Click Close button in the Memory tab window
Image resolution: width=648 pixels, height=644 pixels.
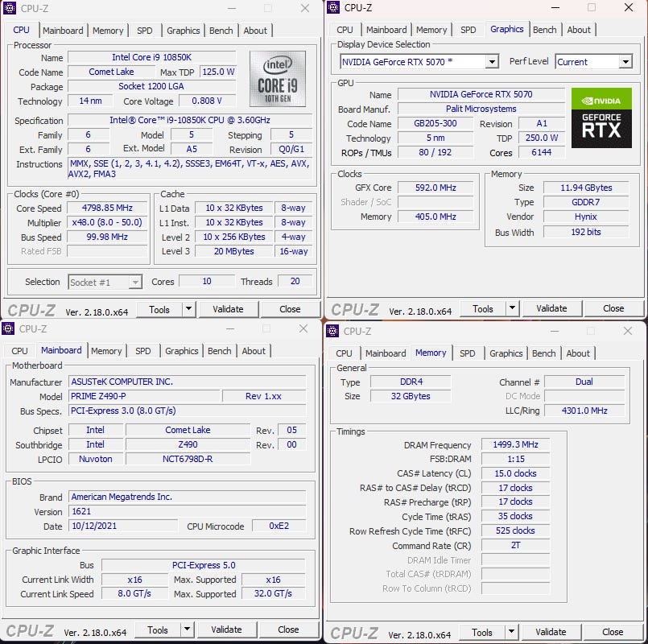click(613, 632)
